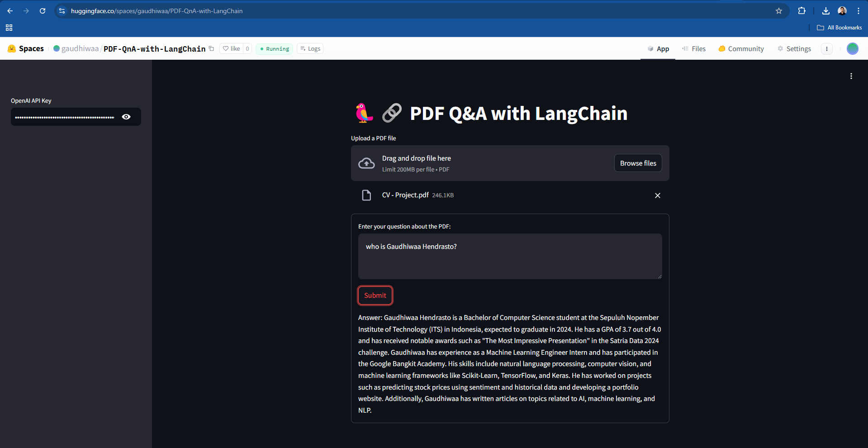
Task: Open the Hugging Face user avatar menu
Action: pyautogui.click(x=852, y=49)
